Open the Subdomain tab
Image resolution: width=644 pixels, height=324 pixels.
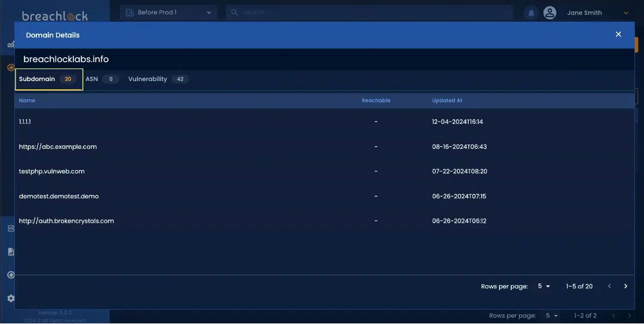click(x=49, y=79)
